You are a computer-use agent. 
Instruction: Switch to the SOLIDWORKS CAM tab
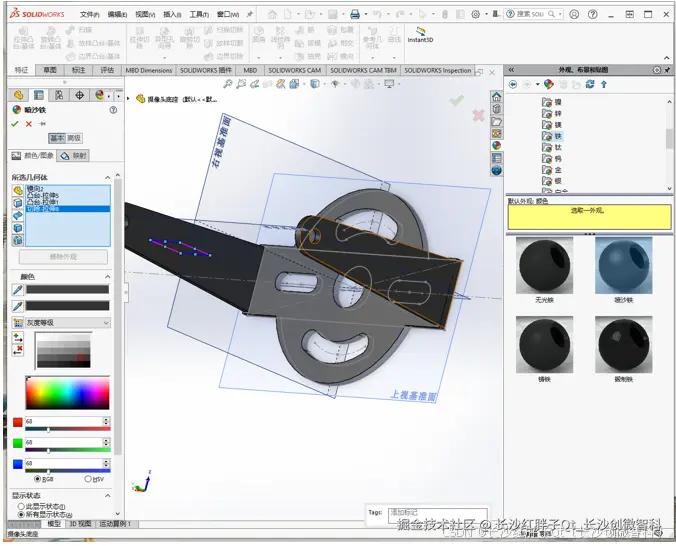click(294, 70)
